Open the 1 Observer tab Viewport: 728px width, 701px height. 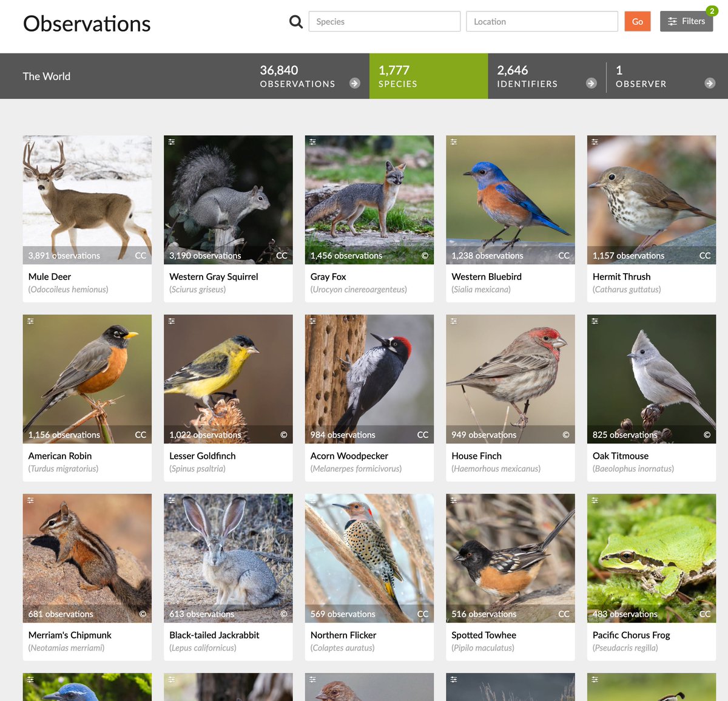point(667,76)
